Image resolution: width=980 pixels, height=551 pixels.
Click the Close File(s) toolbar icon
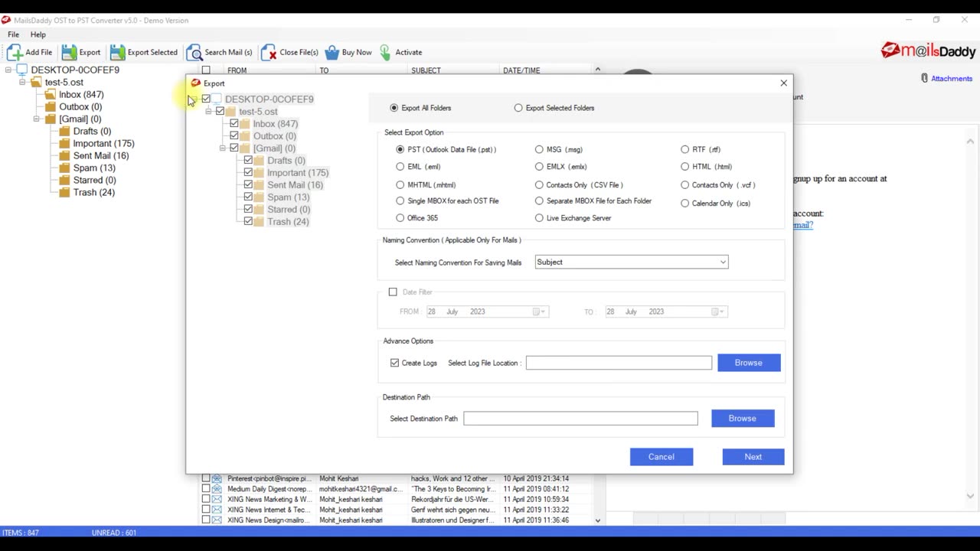[x=269, y=53]
